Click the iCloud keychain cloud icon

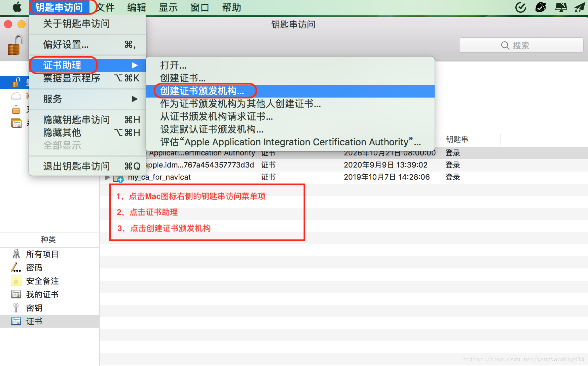coord(16,96)
